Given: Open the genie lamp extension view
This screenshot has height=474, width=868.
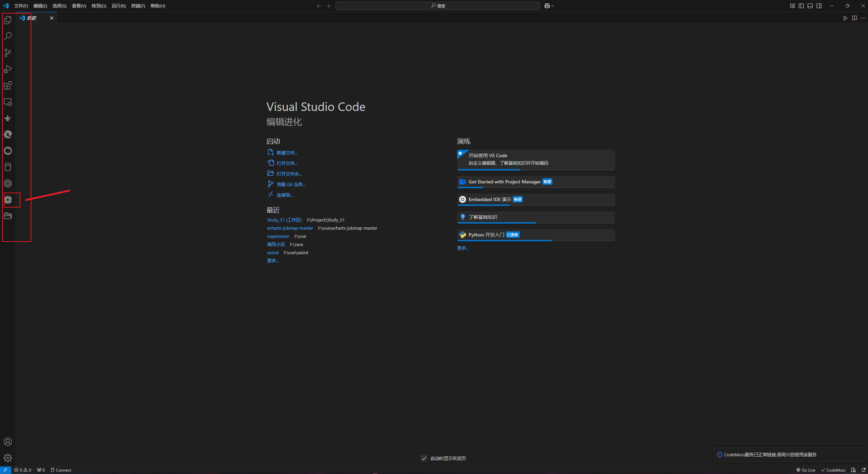Looking at the screenshot, I should 8,118.
